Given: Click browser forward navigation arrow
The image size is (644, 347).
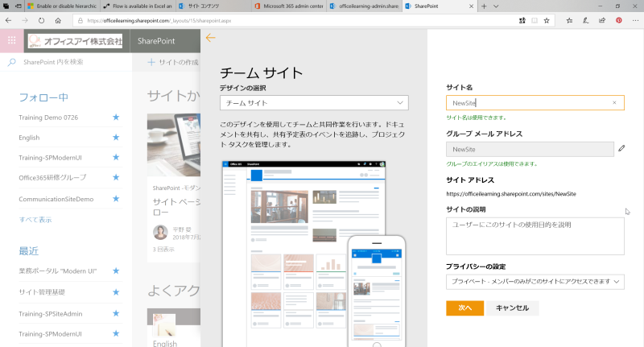Looking at the screenshot, I should (x=25, y=21).
